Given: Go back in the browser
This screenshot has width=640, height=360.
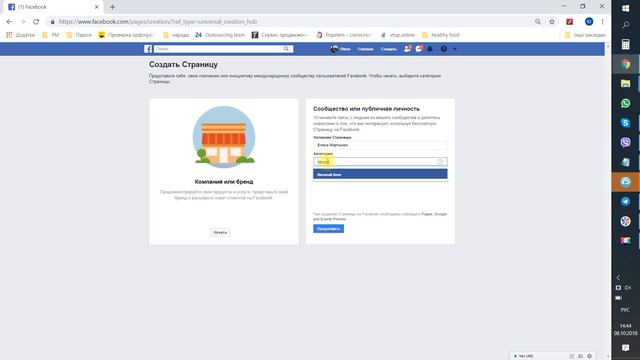Looking at the screenshot, I should tap(9, 22).
